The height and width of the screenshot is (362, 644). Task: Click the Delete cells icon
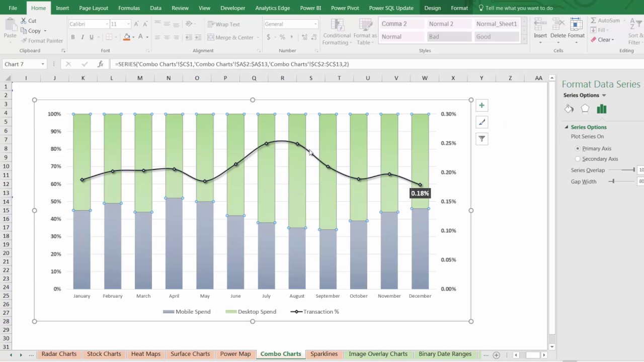tap(558, 24)
